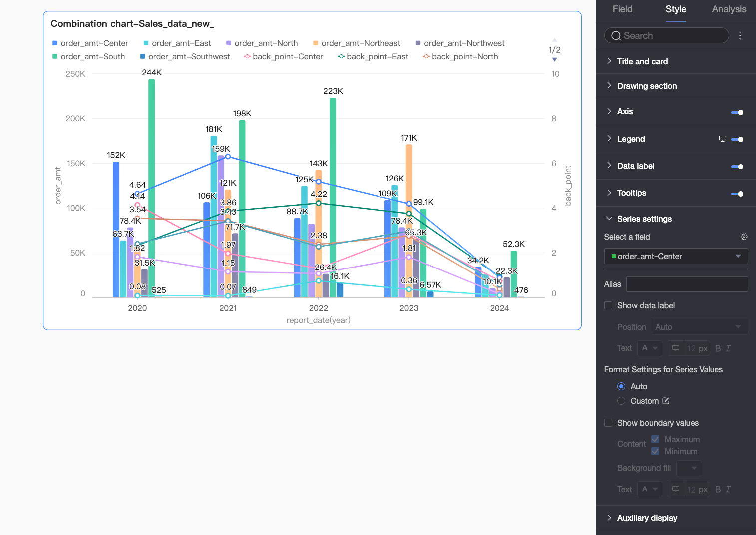Viewport: 756px width, 535px height.
Task: Click bold icon in boundary values Text row
Action: click(x=718, y=489)
